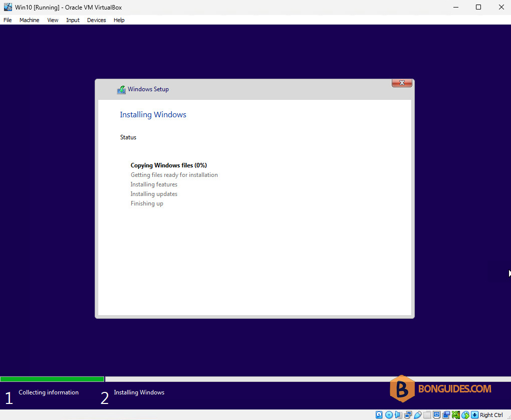Screen dimensions: 511x420
Task: Open the Machine menu
Action: [x=30, y=20]
